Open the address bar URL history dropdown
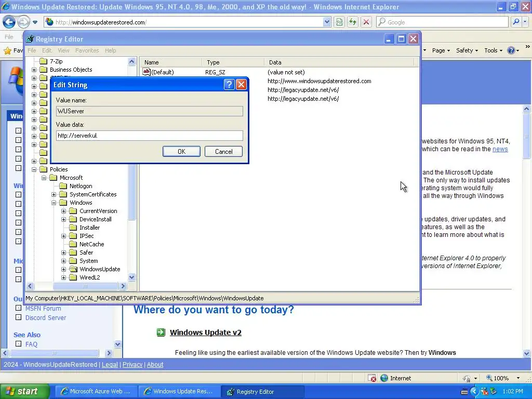The height and width of the screenshot is (399, 532). click(326, 22)
